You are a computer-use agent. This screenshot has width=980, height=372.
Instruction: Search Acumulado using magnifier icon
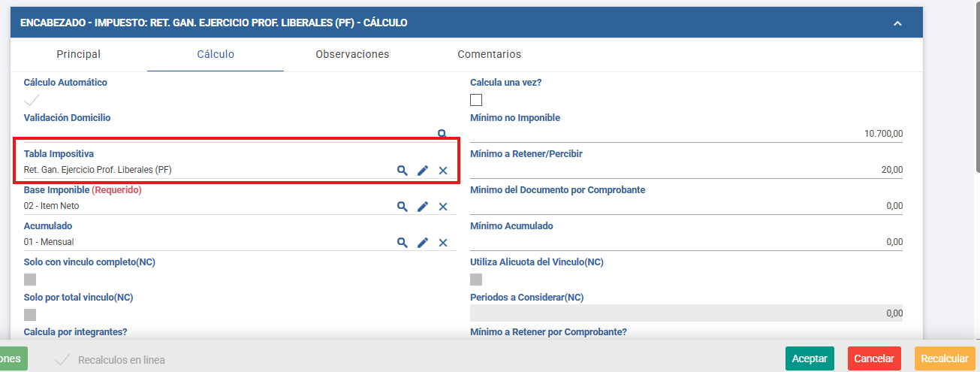[x=403, y=242]
